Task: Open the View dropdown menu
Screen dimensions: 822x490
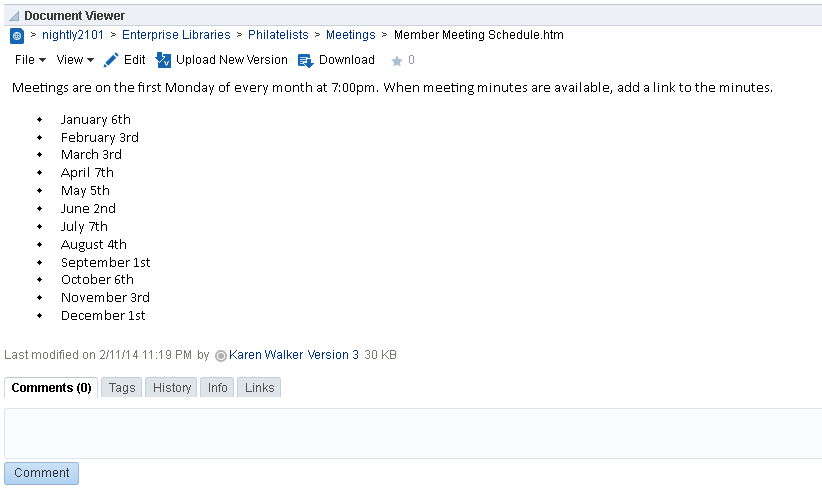Action: click(75, 60)
